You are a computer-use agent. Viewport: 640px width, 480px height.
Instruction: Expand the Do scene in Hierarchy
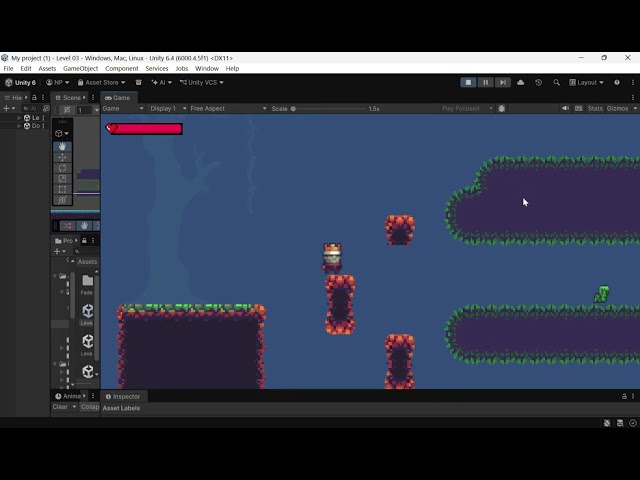pos(19,126)
